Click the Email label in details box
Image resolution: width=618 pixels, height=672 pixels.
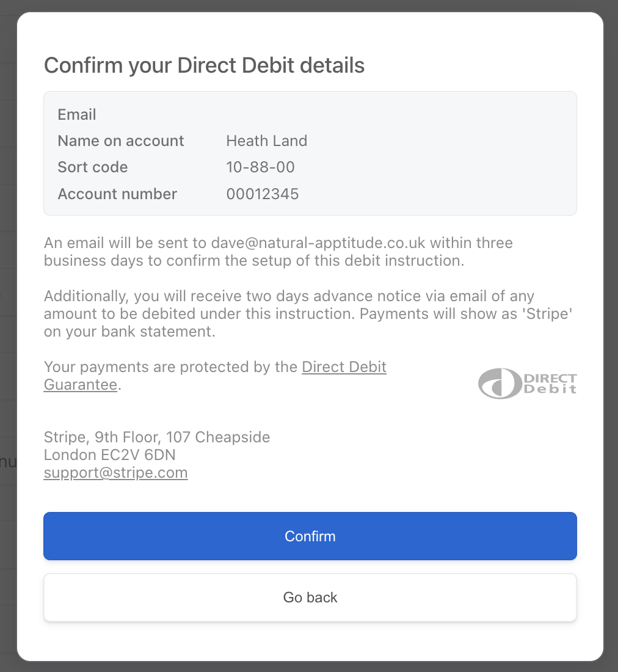(x=77, y=114)
